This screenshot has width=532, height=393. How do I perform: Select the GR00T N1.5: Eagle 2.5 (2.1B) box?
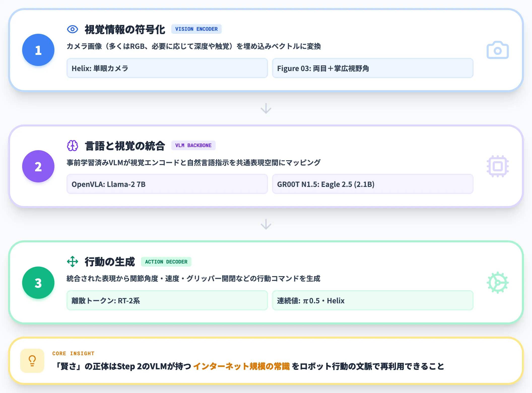point(373,184)
